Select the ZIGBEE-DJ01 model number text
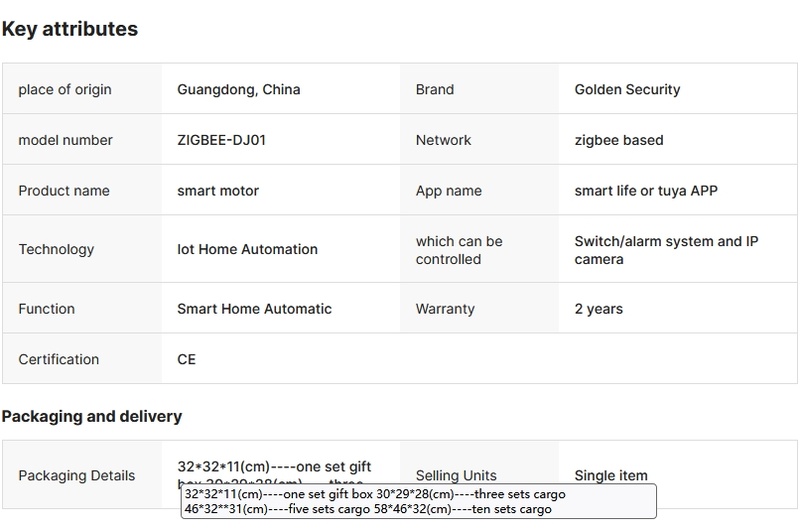The height and width of the screenshot is (531, 800). pyautogui.click(x=221, y=140)
